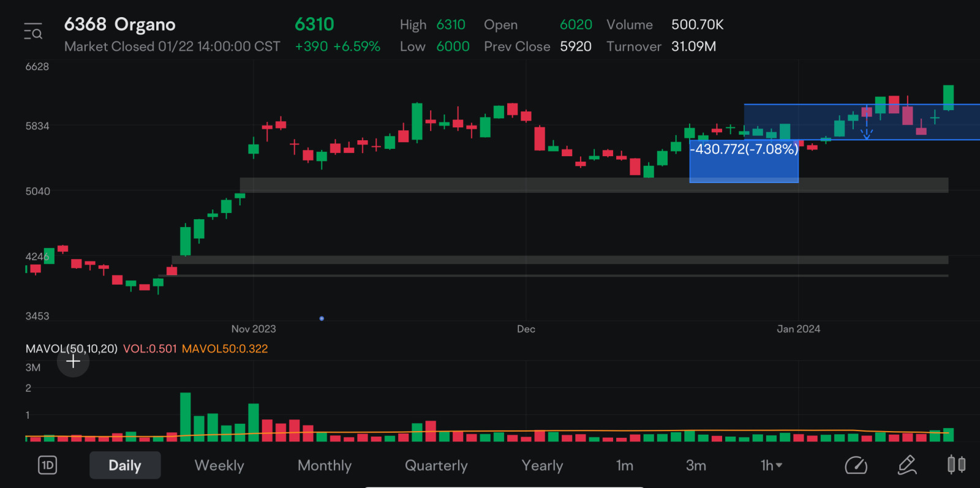980x488 pixels.
Task: Switch to the Weekly timeframe
Action: pos(219,465)
